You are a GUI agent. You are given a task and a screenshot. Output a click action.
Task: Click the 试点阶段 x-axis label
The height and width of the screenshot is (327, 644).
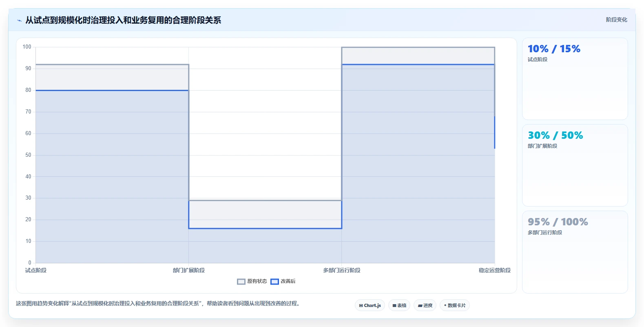tap(36, 270)
